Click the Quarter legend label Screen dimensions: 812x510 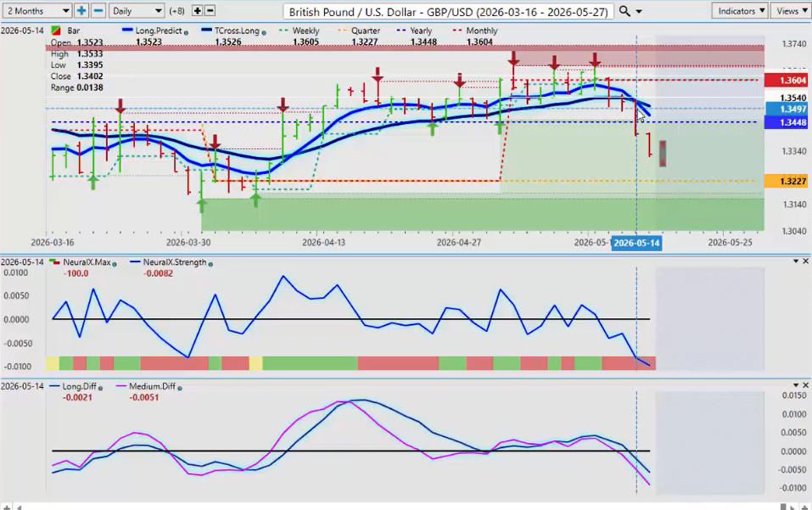coord(366,31)
